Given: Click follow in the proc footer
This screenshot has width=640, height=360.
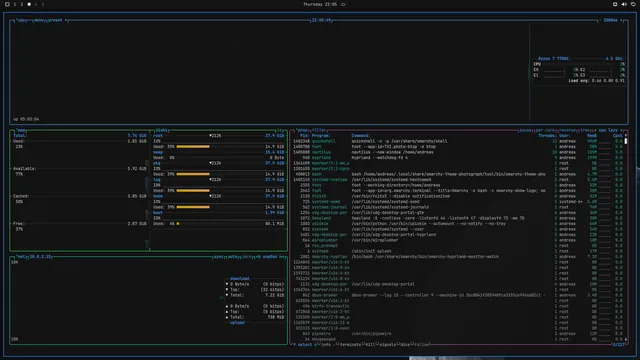Looking at the screenshot, I should [x=422, y=344].
